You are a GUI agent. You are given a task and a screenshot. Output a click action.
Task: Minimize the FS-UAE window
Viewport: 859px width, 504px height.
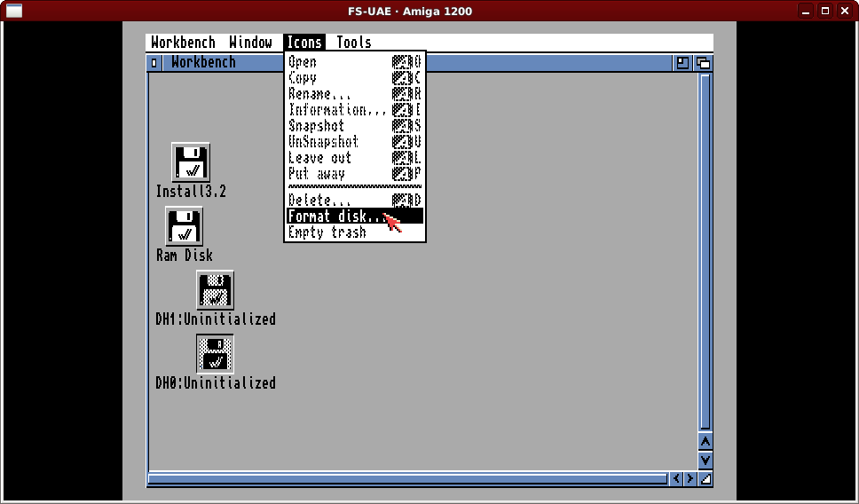point(806,11)
